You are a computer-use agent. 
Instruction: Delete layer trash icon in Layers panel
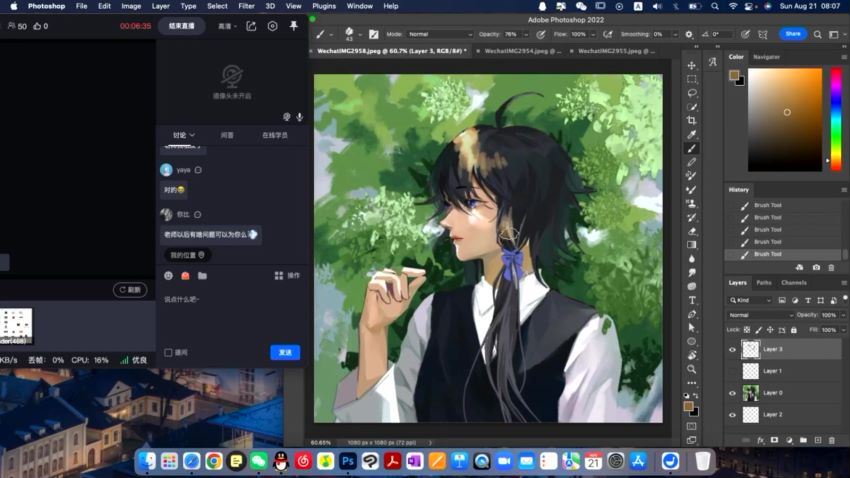click(832, 441)
